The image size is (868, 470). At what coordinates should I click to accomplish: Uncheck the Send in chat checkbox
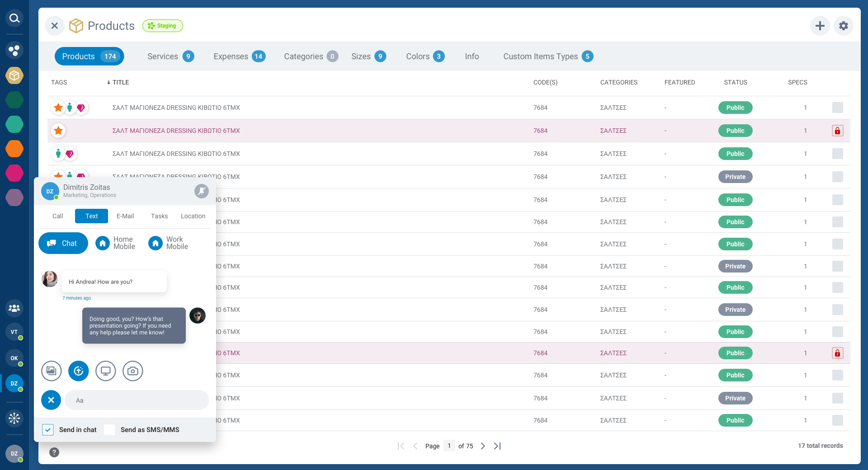[48, 430]
